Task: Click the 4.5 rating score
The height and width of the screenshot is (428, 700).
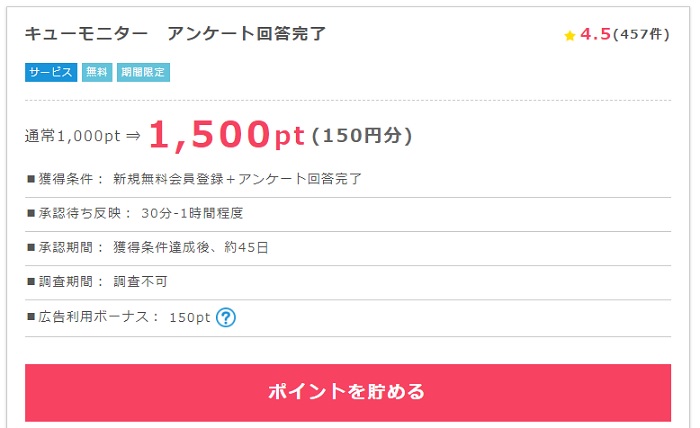Action: tap(595, 35)
